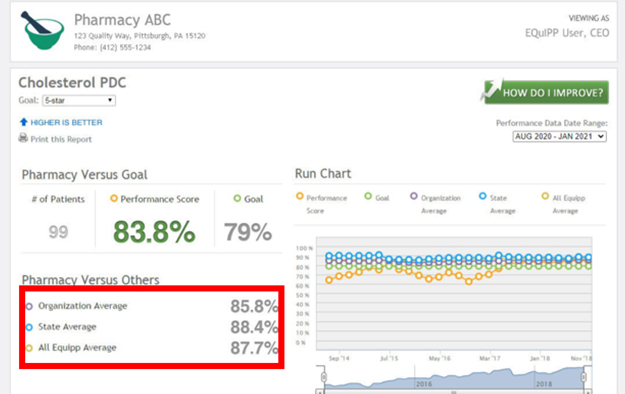Viewport: 625px width, 394px height.
Task: Click the blue circle beside State Average 88.4%
Action: pyautogui.click(x=29, y=327)
